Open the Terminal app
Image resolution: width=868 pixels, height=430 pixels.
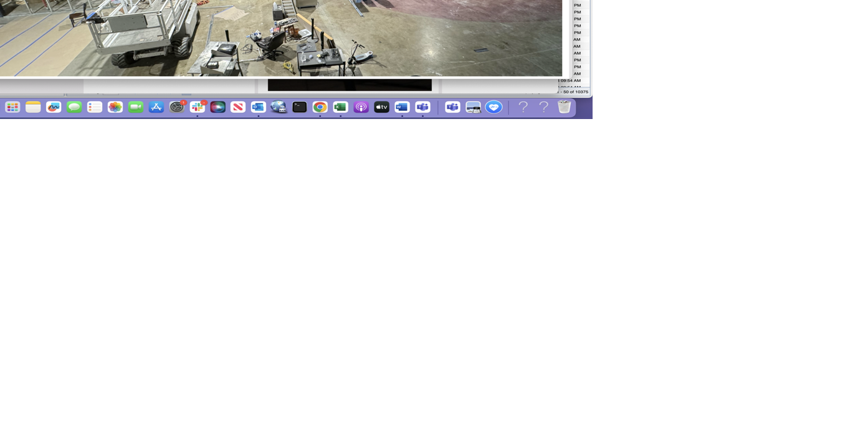(300, 107)
